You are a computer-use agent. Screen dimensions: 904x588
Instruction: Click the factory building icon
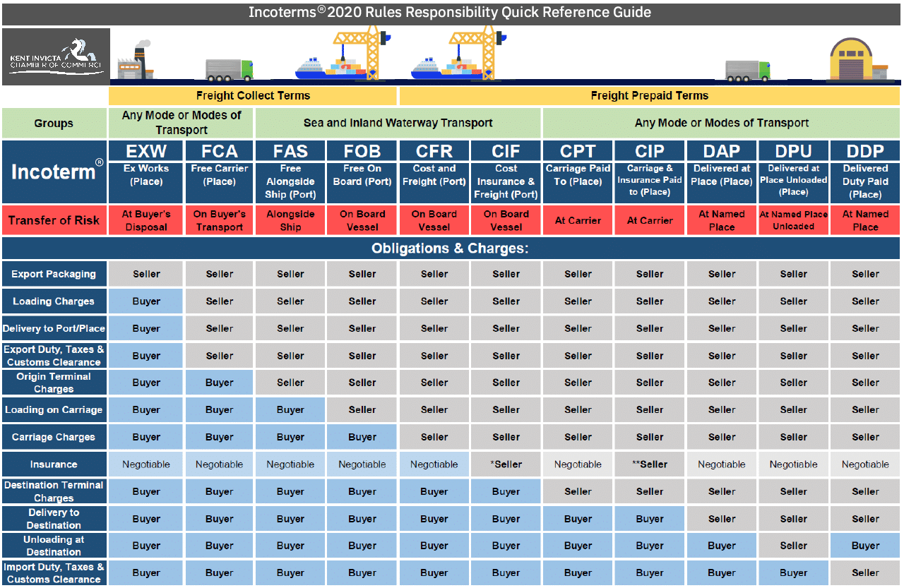pos(135,61)
